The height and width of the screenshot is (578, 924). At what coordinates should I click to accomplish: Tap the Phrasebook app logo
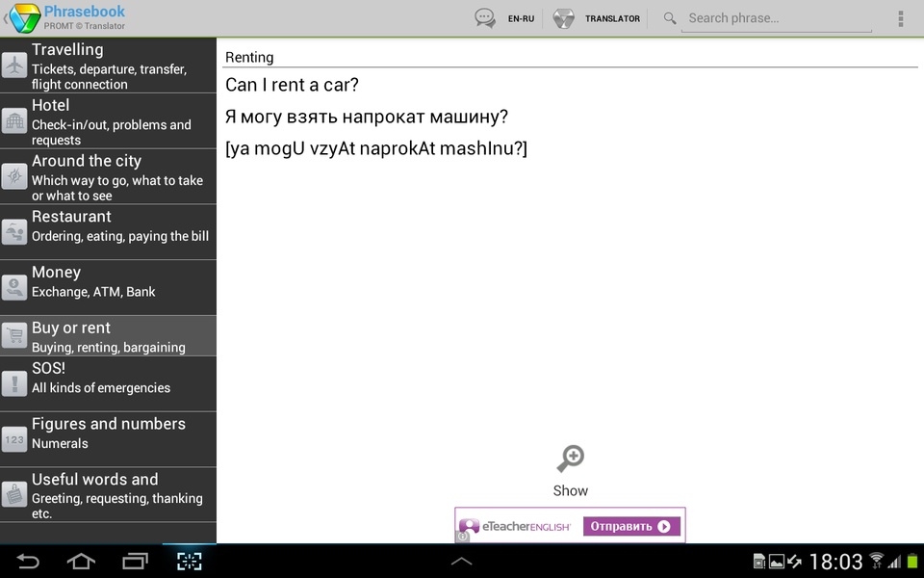click(25, 18)
